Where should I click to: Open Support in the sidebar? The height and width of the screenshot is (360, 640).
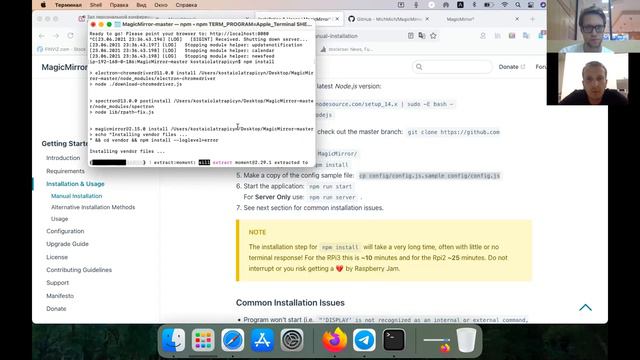[x=58, y=282]
